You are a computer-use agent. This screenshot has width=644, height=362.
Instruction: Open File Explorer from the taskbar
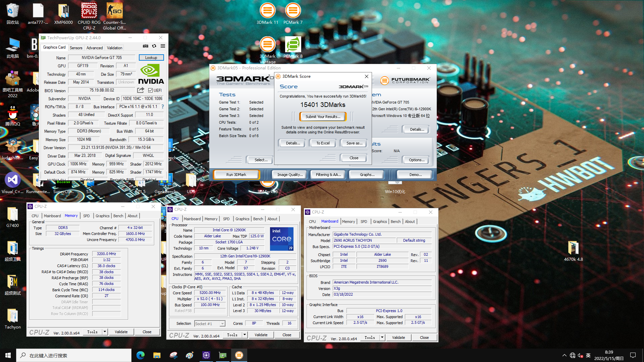[x=157, y=355]
